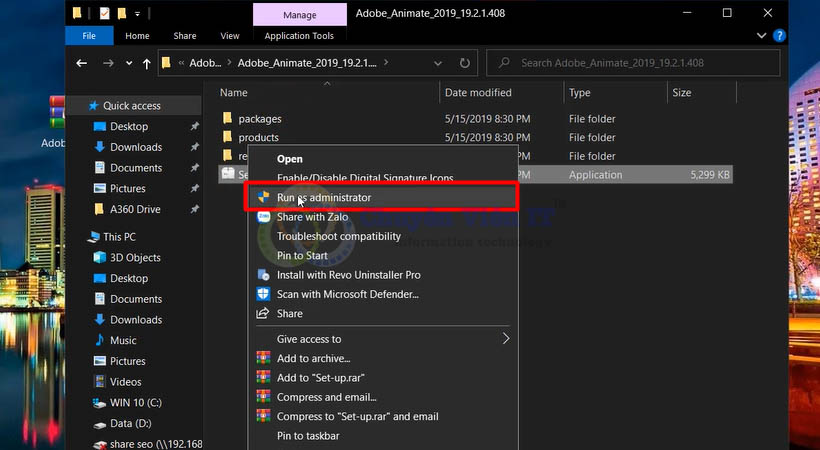Open the blue File tab

[x=89, y=36]
